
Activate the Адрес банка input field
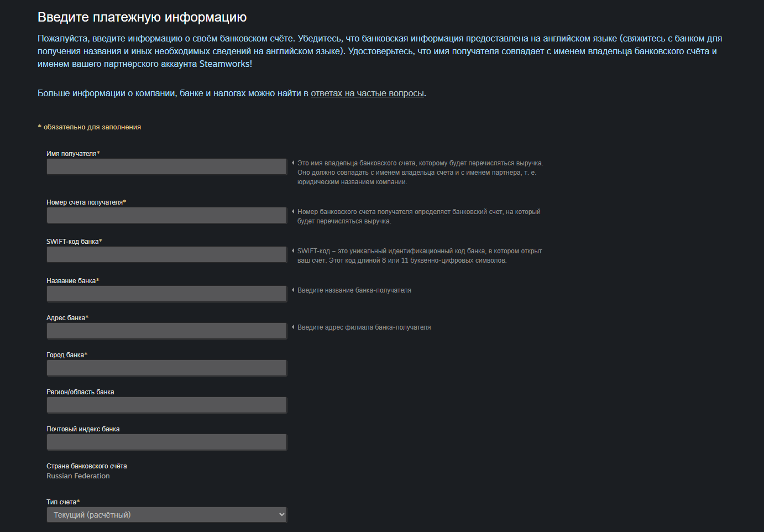pos(166,331)
